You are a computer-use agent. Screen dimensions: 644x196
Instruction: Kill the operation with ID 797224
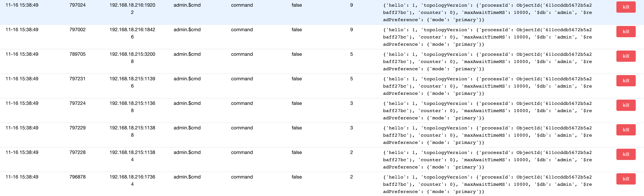point(625,105)
